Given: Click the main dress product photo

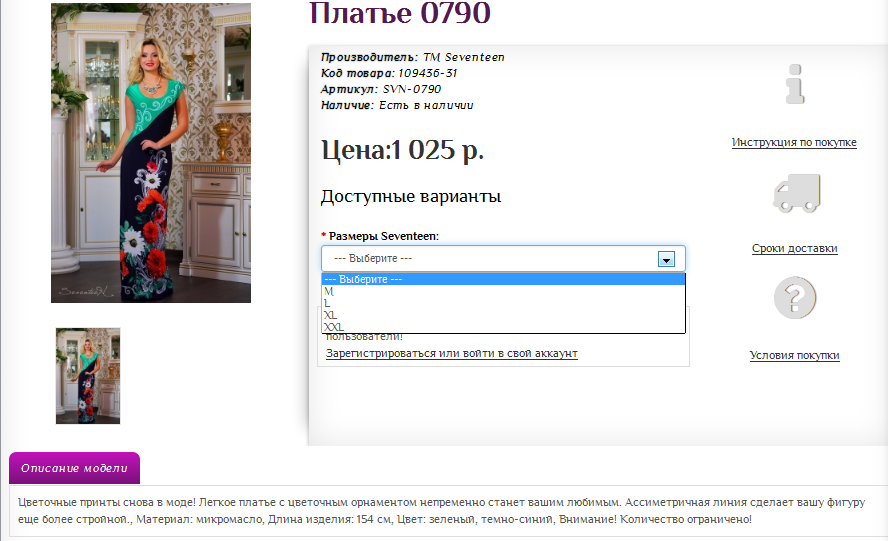Looking at the screenshot, I should [151, 153].
